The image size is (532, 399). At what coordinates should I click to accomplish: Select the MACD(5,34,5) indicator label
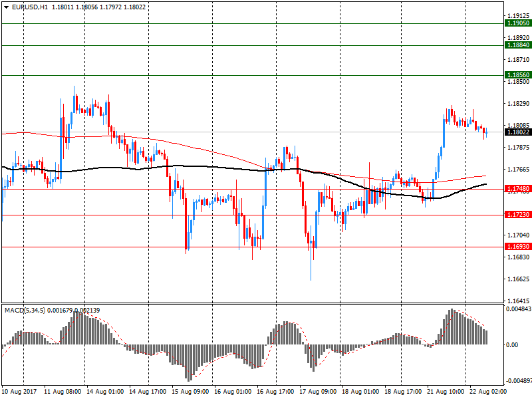pos(25,311)
